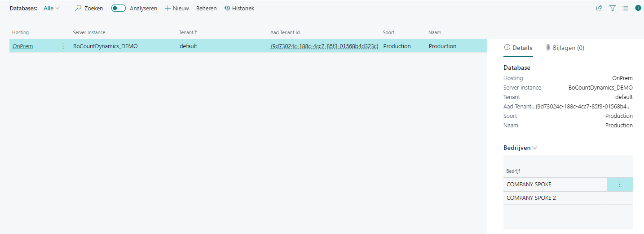644x234 pixels.
Task: Open more options for COMPANY SPOKE
Action: pyautogui.click(x=620, y=184)
